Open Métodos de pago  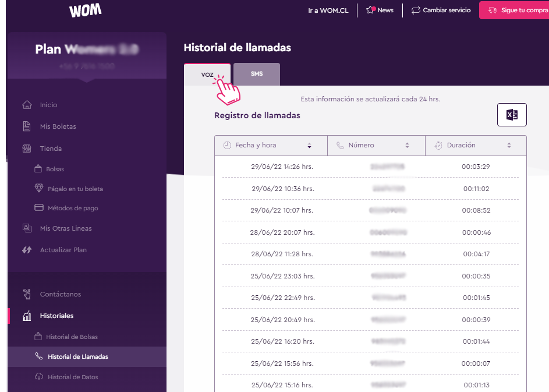pos(72,208)
